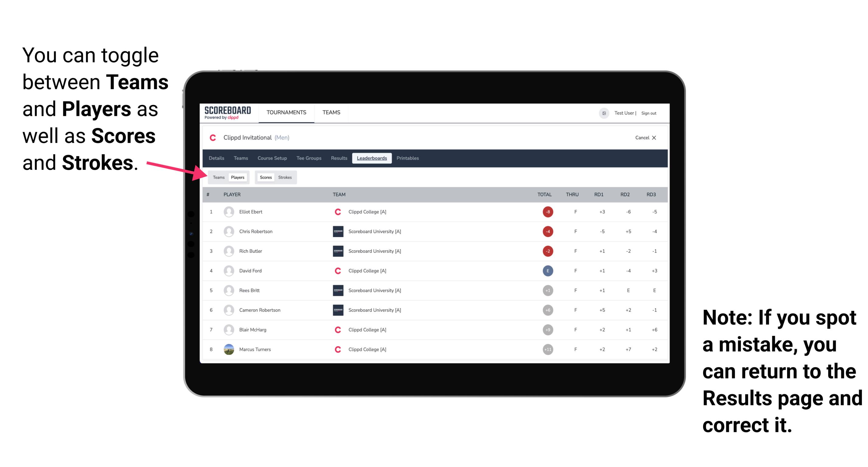Image resolution: width=868 pixels, height=467 pixels.
Task: Select the Scores toggle button
Action: tap(266, 177)
